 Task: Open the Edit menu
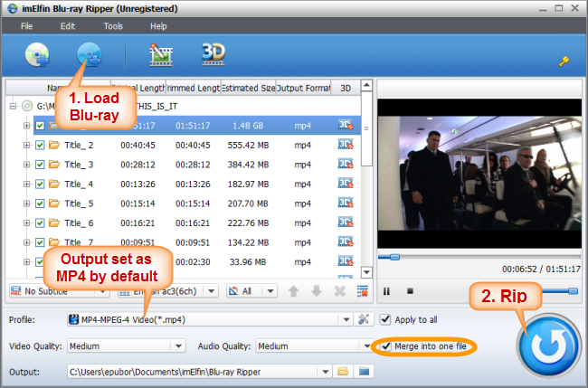point(68,26)
